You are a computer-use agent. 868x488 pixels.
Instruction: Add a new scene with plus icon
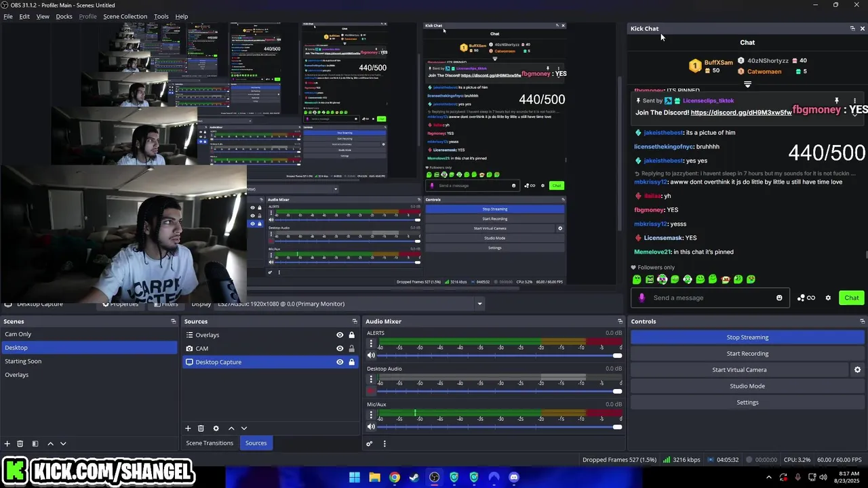7,443
